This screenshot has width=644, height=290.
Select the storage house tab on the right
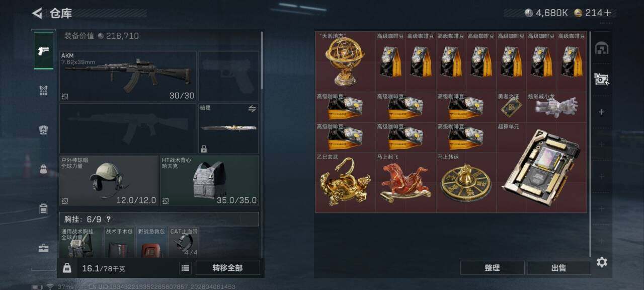click(602, 48)
